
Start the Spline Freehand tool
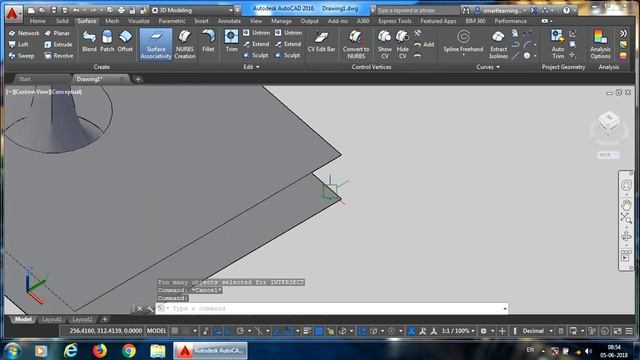463,41
